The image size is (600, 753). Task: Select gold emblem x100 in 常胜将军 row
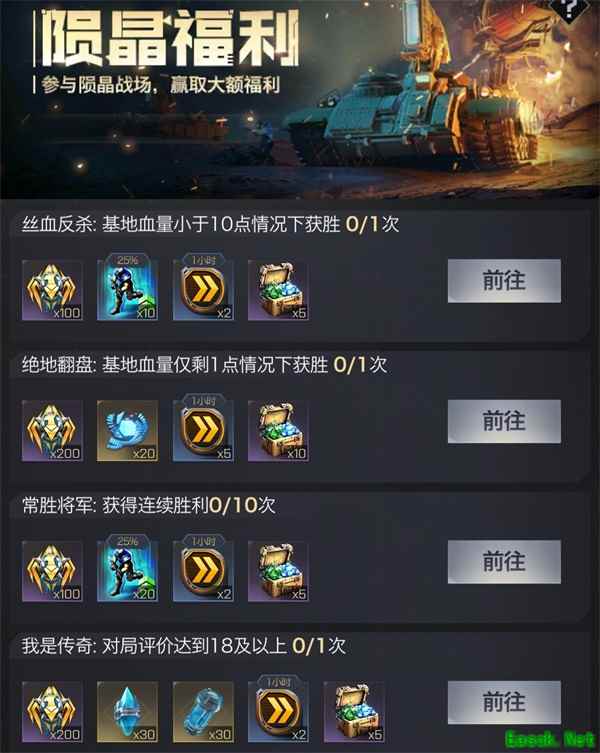(x=52, y=571)
